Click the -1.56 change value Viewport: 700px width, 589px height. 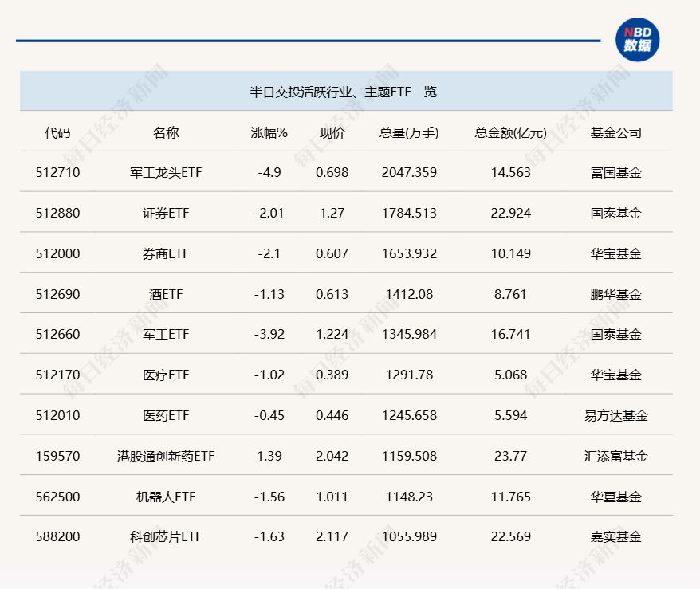[269, 497]
